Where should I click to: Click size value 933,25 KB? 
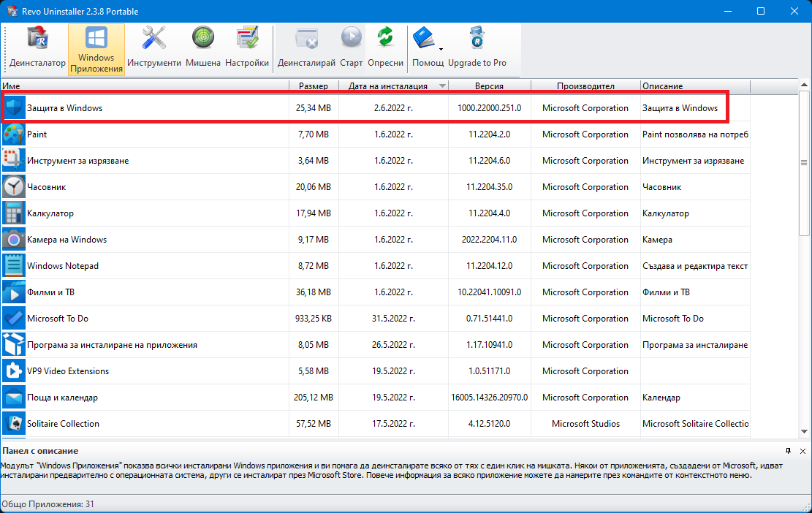(x=314, y=319)
